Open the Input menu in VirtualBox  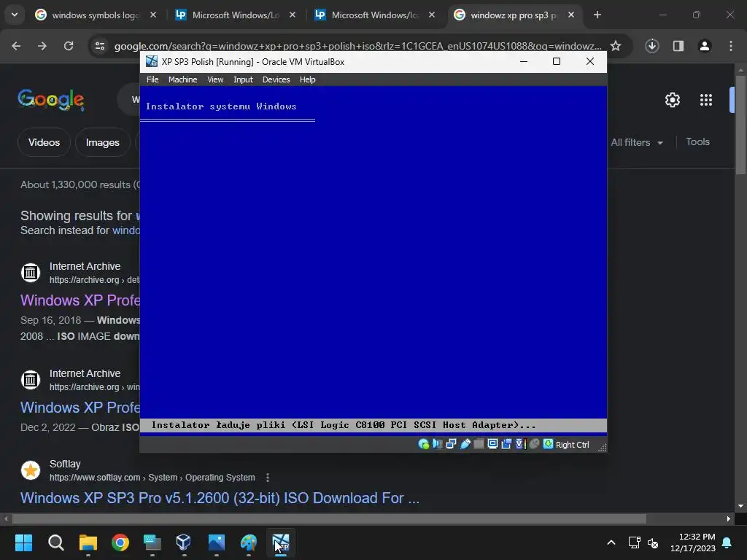(x=243, y=79)
